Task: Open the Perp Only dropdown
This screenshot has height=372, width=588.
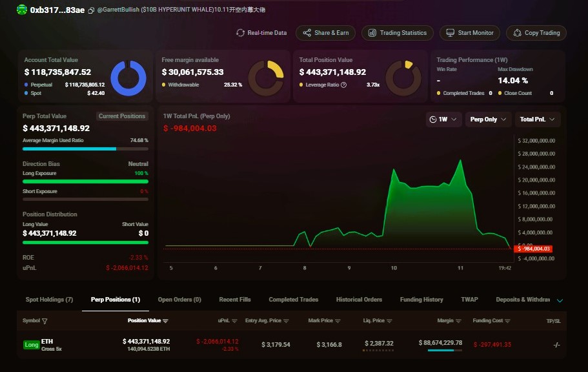Action: (488, 119)
